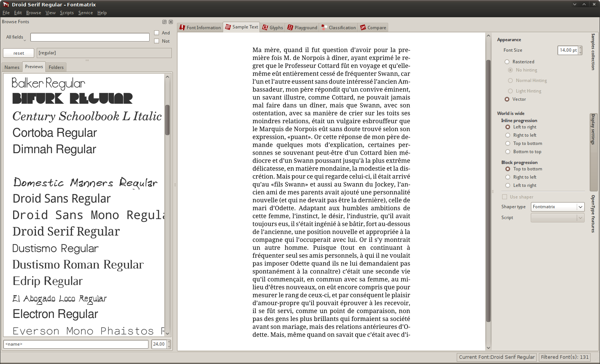Select inline progression Top to bottom
The height and width of the screenshot is (364, 600).
click(x=508, y=143)
